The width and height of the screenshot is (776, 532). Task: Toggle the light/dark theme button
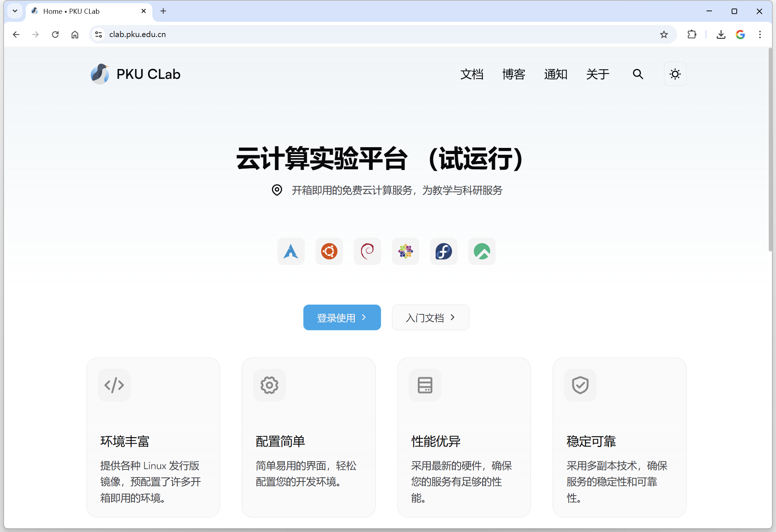point(675,74)
